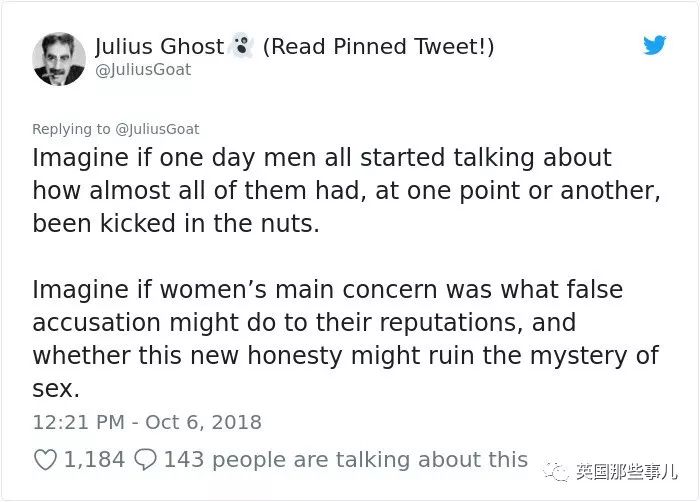The image size is (700, 502).
Task: Open the Julius Ghost display name
Action: 159,46
